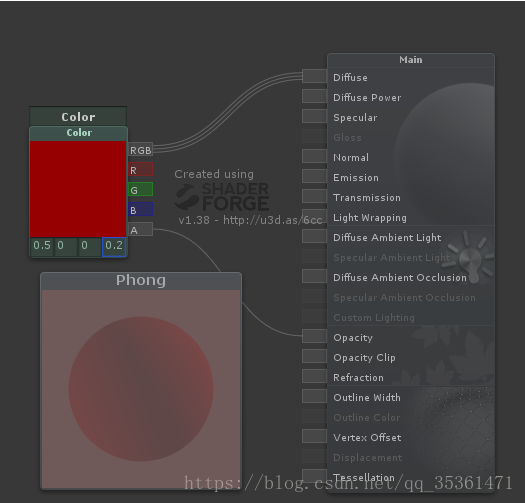The width and height of the screenshot is (525, 503).
Task: Click the Outline Color label
Action: [x=367, y=418]
